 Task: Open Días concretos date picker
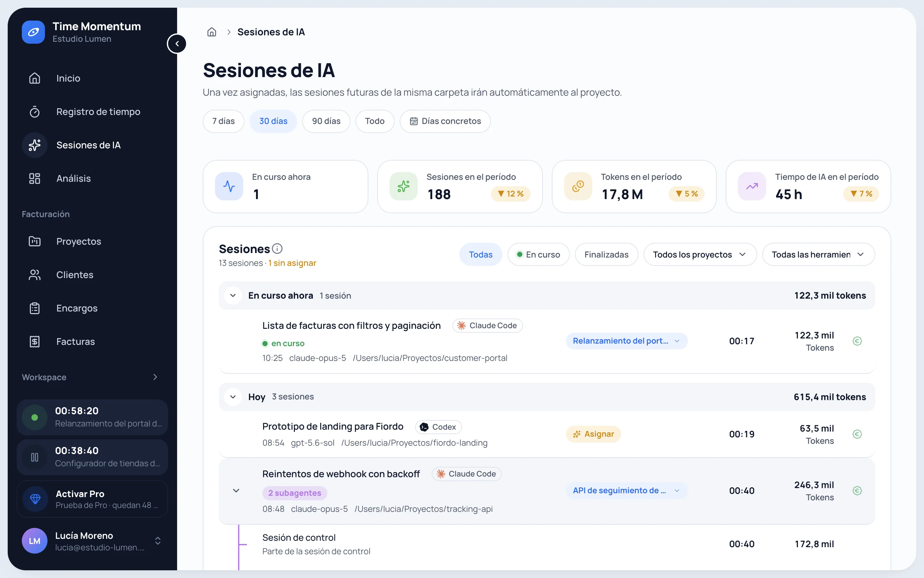click(445, 121)
